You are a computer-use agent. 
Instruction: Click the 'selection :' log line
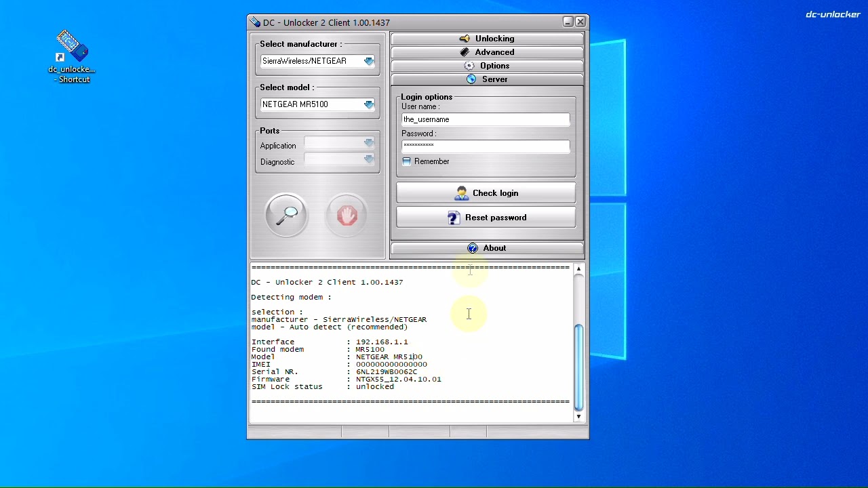[277, 312]
